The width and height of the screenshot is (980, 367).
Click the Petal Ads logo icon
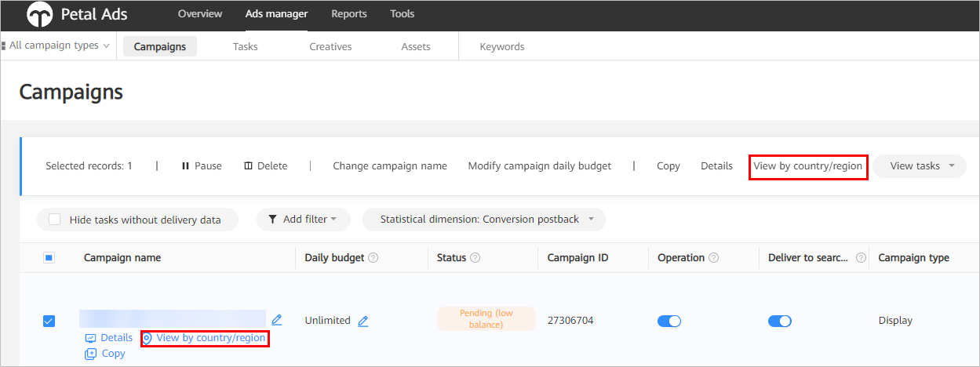[x=39, y=14]
